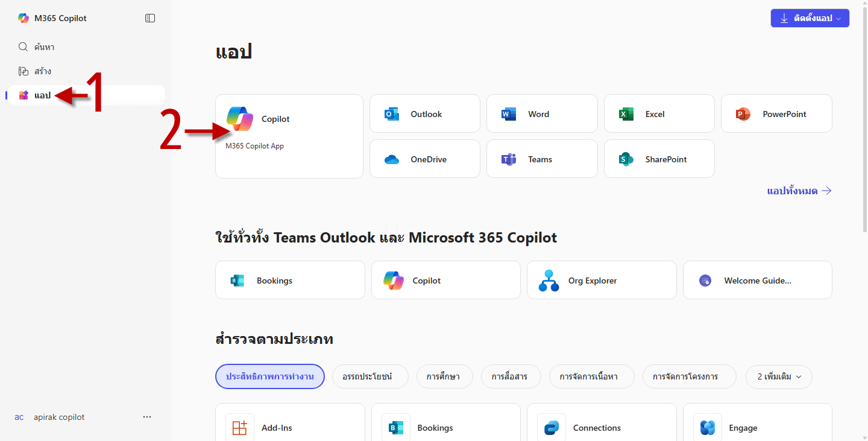
Task: Click the Bookings icon in Teams Outlook section
Action: 237,281
